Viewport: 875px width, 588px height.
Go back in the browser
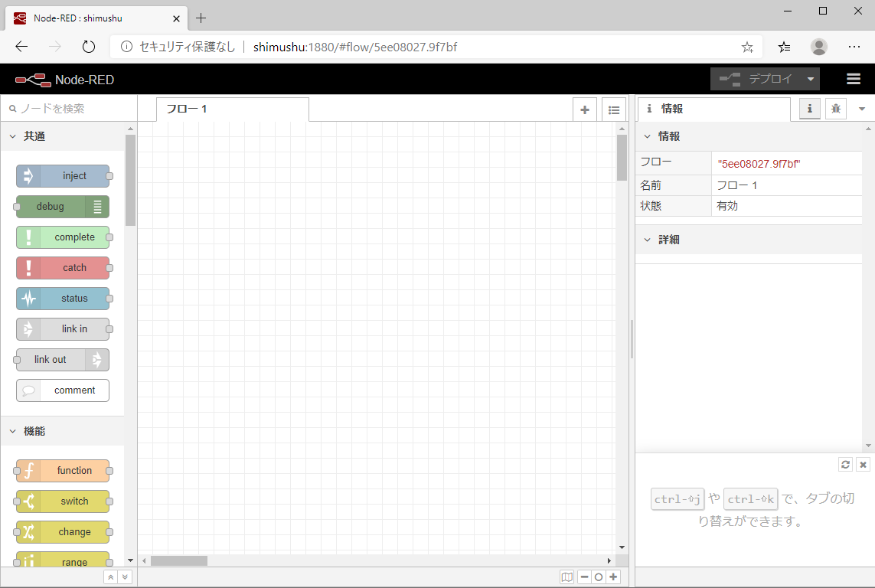21,47
